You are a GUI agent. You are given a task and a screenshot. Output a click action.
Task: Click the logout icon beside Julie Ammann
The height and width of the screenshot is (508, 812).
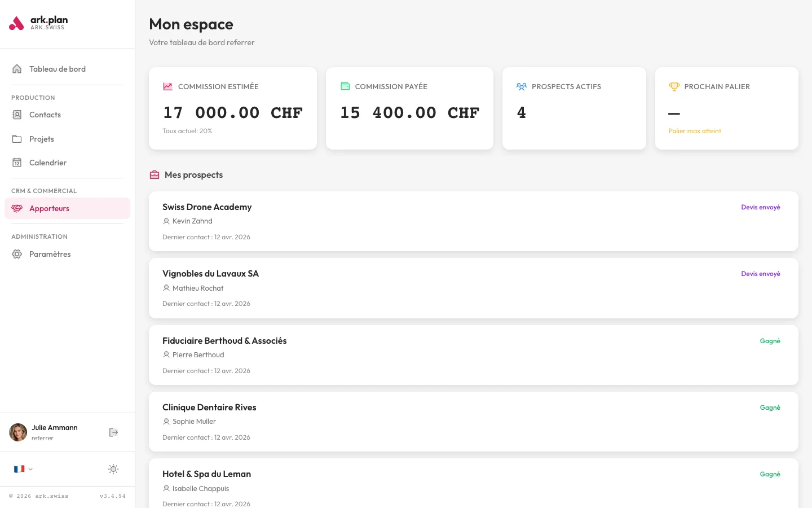[x=113, y=432]
